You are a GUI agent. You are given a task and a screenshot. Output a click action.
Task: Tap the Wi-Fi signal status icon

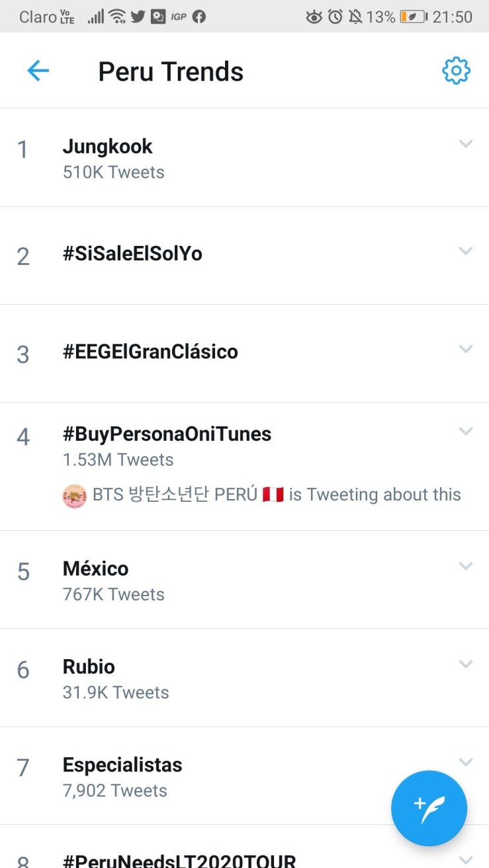point(117,17)
